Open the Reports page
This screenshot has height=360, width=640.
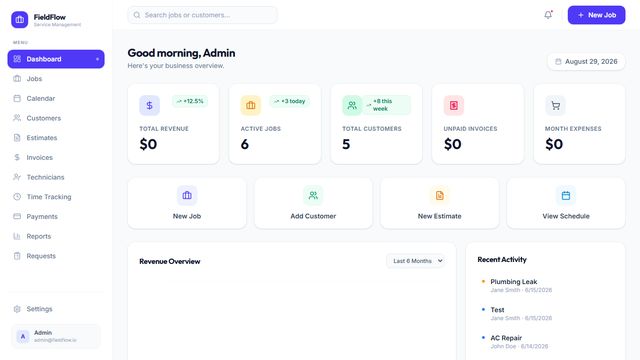click(56, 236)
